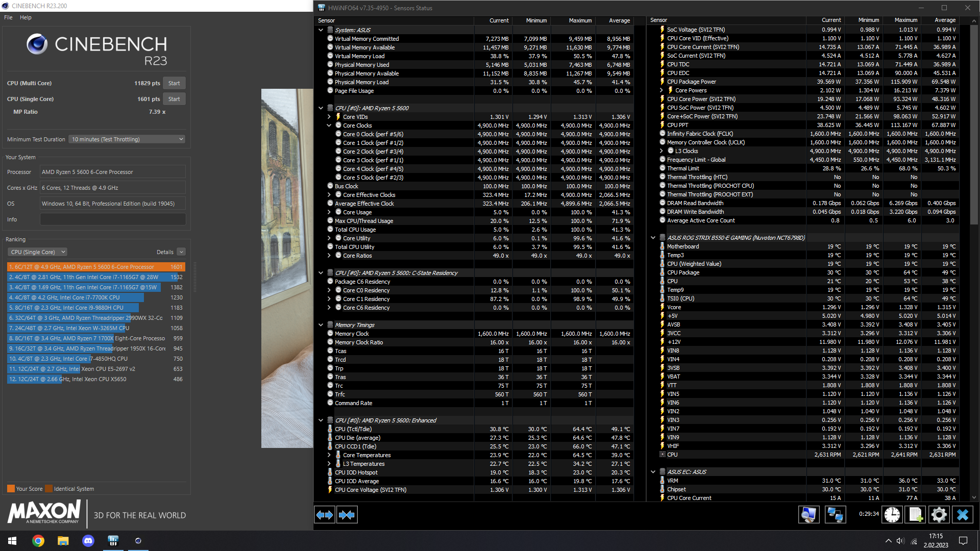Click the blue X close sensors icon
The width and height of the screenshot is (980, 551).
tap(963, 515)
